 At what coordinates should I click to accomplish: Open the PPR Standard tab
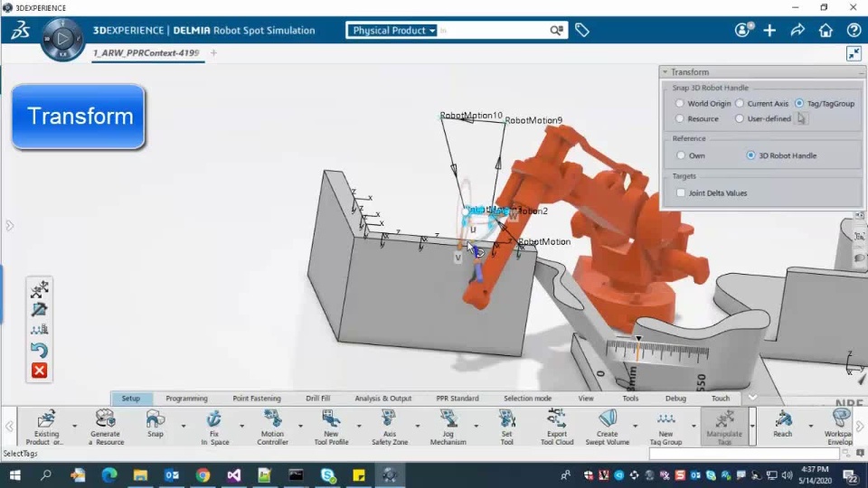tap(458, 399)
